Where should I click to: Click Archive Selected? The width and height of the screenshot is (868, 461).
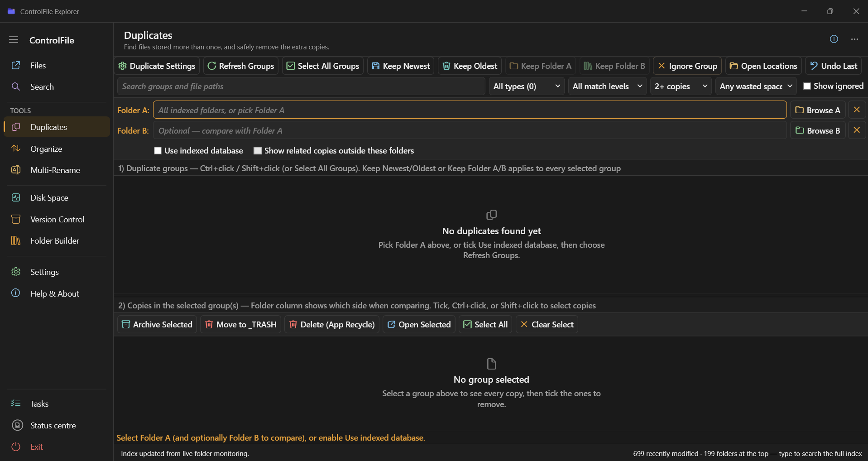coord(157,325)
